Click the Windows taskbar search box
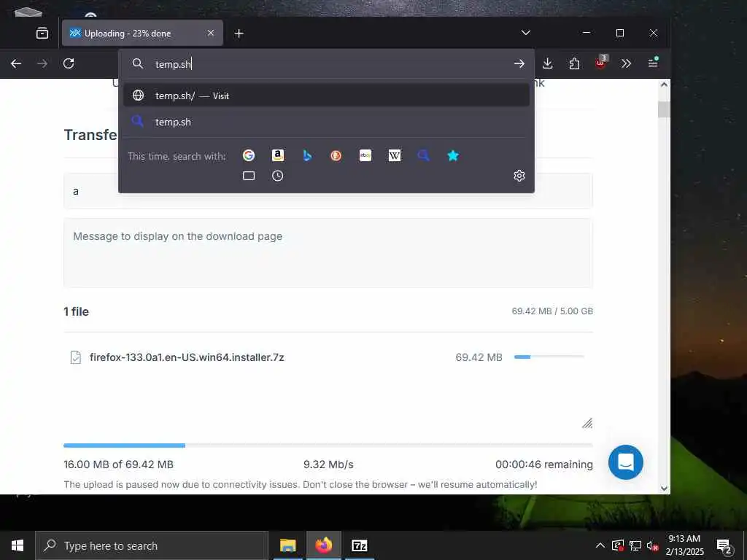The width and height of the screenshot is (747, 560). [x=152, y=545]
